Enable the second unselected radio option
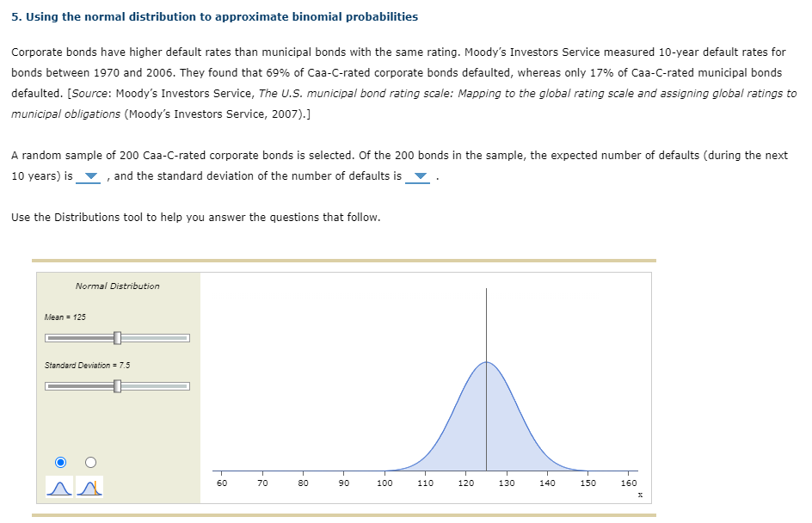812x523 pixels. pyautogui.click(x=89, y=462)
